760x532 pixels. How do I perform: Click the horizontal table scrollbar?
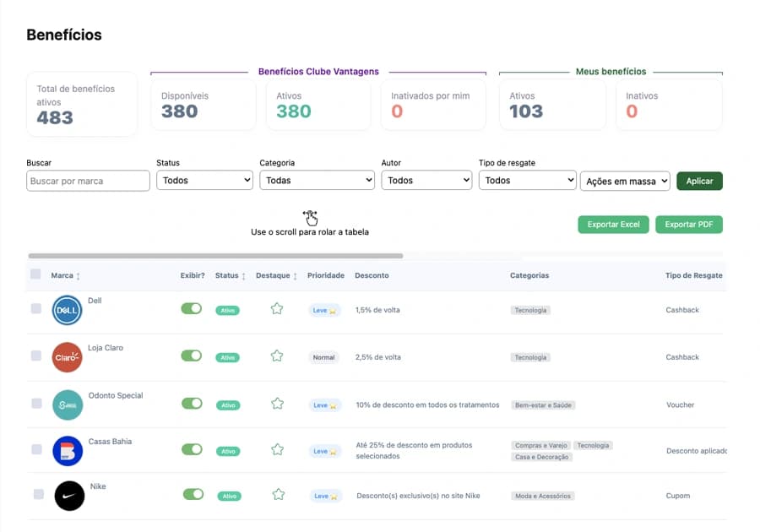pos(215,256)
